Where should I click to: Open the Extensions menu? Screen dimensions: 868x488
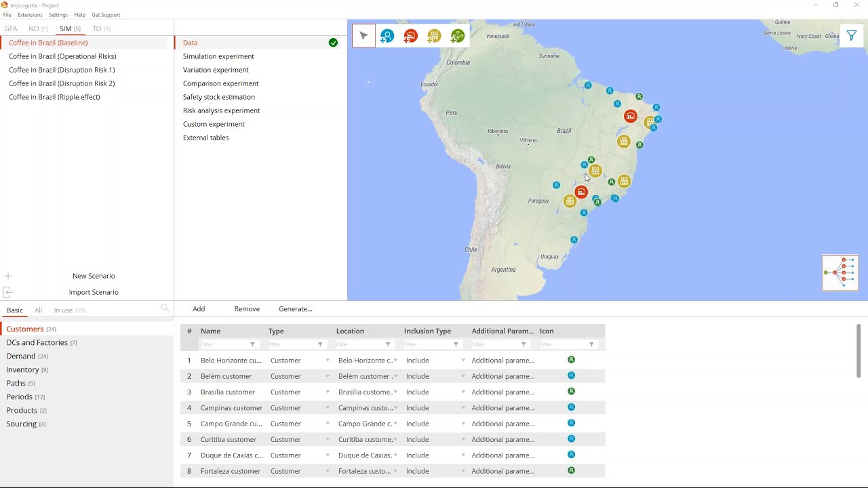[x=30, y=15]
